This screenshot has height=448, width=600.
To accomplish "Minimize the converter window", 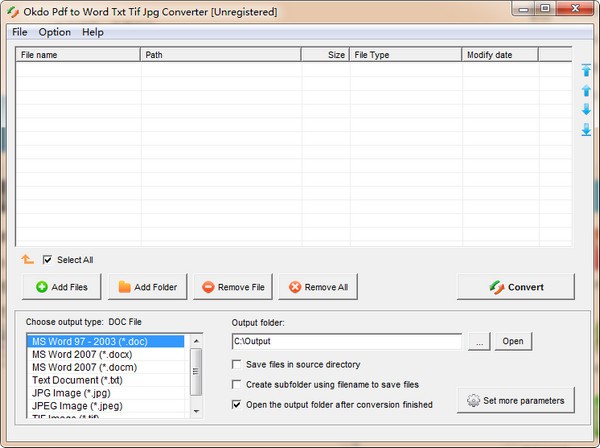I will click(523, 9).
